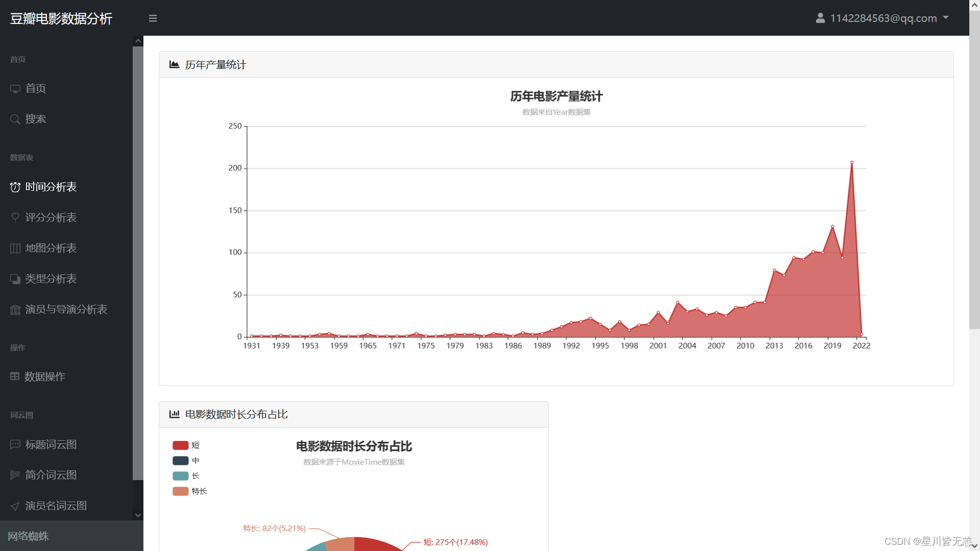
Task: Click the page vertical scrollbar thumb
Action: pos(974,170)
